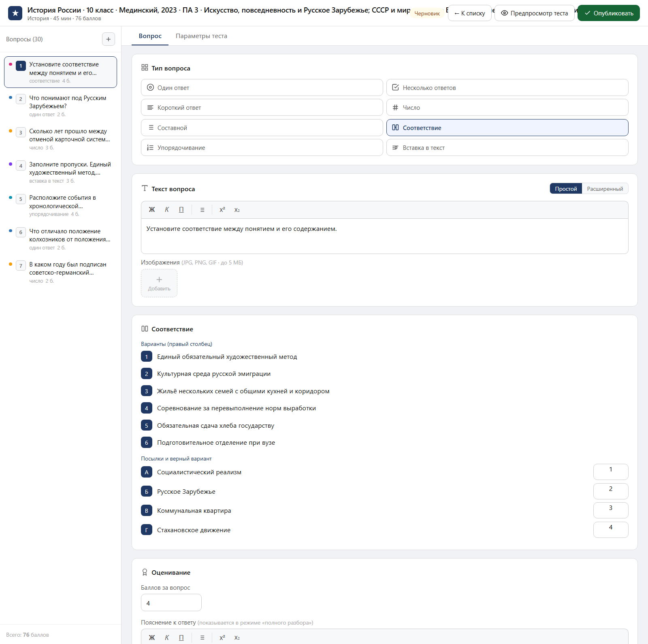Click the add question plus button
Screen dimensions: 648x644
coord(108,39)
